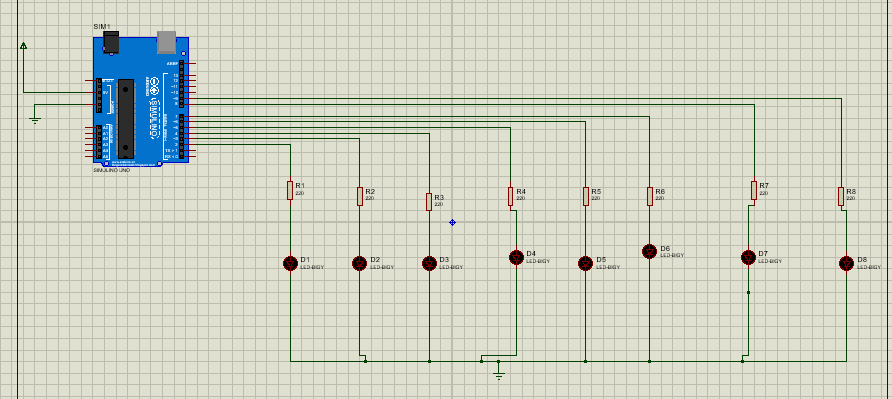The image size is (892, 399).
Task: Click the junction dot on the wire below D7
Action: click(748, 293)
